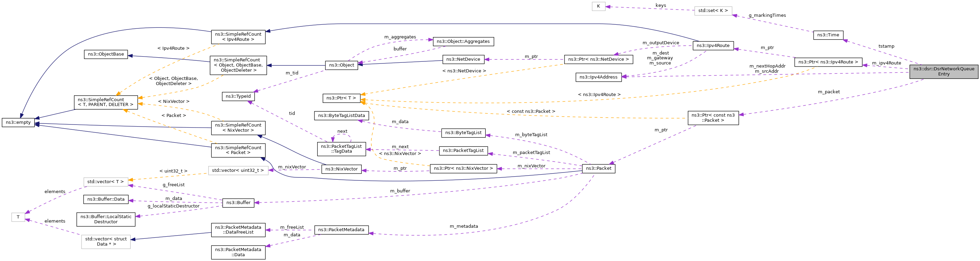Select the m_freeList edge label

coord(292,227)
